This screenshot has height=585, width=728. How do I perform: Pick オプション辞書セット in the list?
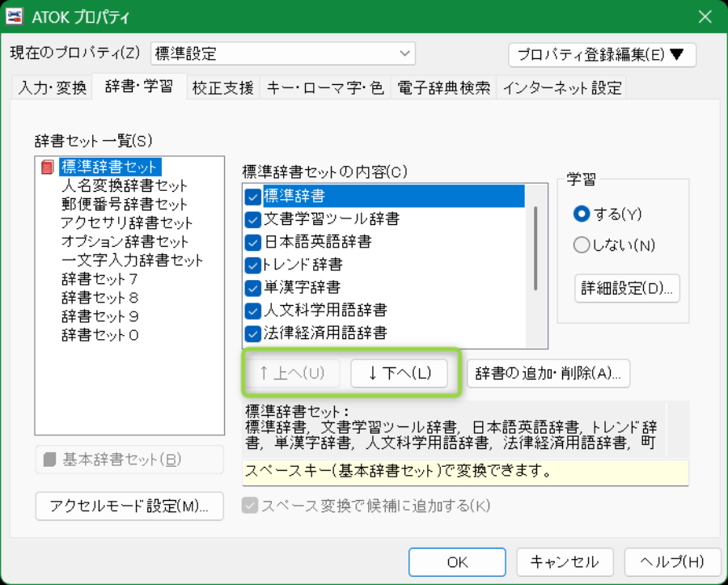click(125, 241)
